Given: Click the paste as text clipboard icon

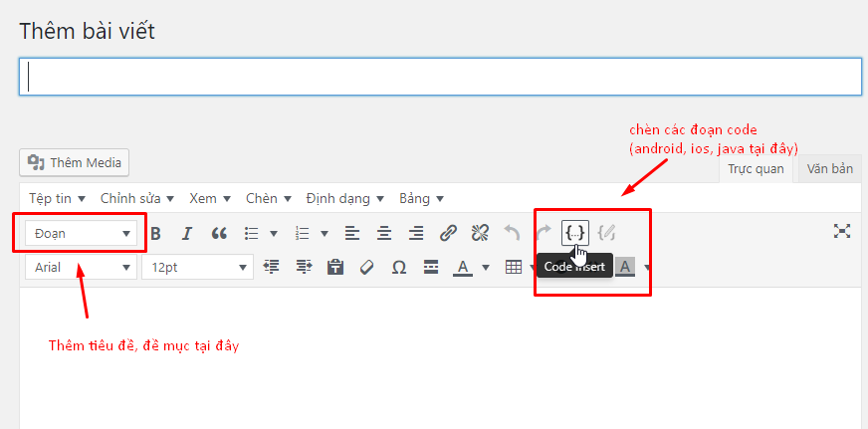Looking at the screenshot, I should point(335,267).
